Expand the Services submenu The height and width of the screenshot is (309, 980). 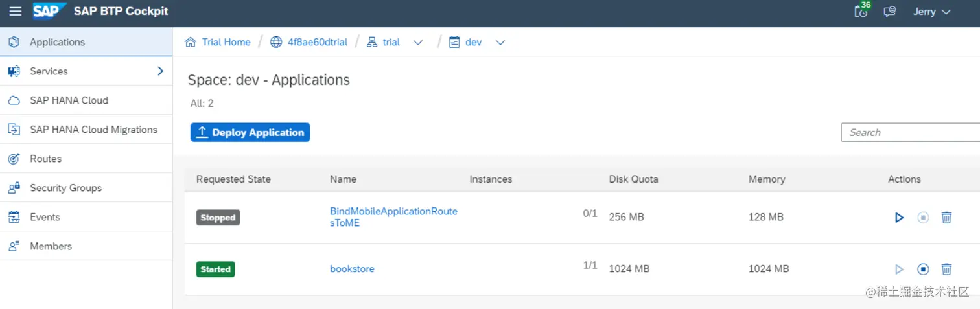pyautogui.click(x=160, y=71)
